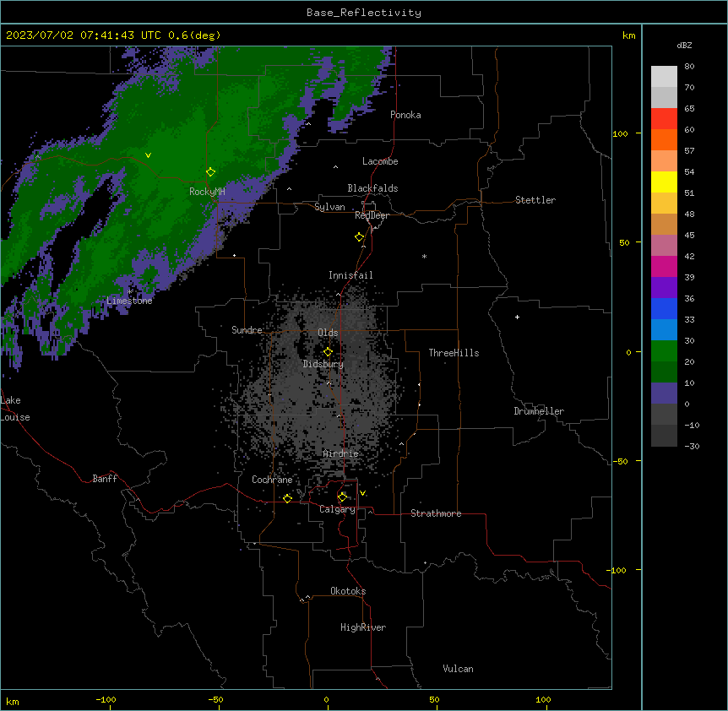Click the Calgary city label
The image size is (728, 711).
pyautogui.click(x=337, y=509)
